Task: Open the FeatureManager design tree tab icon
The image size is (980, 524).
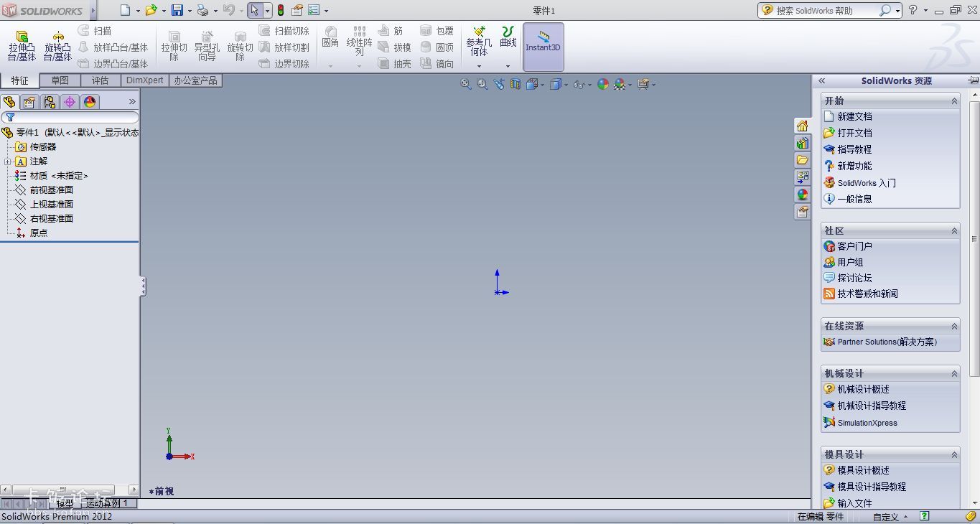Action: pyautogui.click(x=9, y=102)
